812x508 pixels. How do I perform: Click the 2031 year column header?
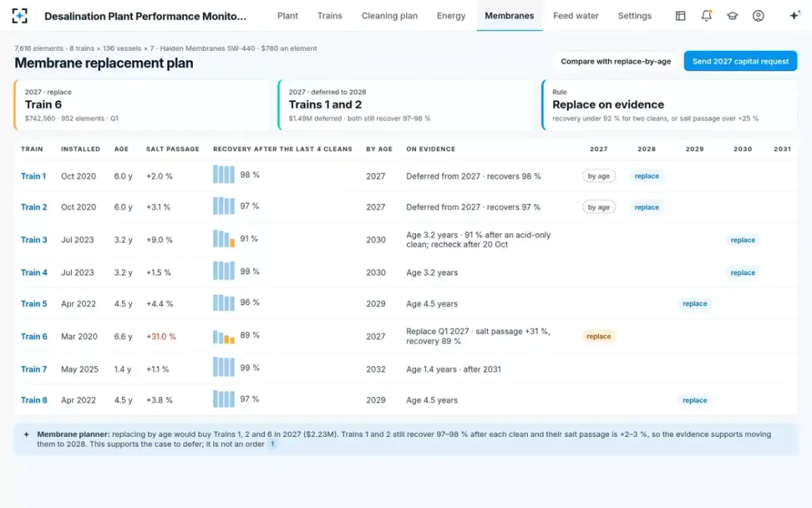pyautogui.click(x=782, y=149)
